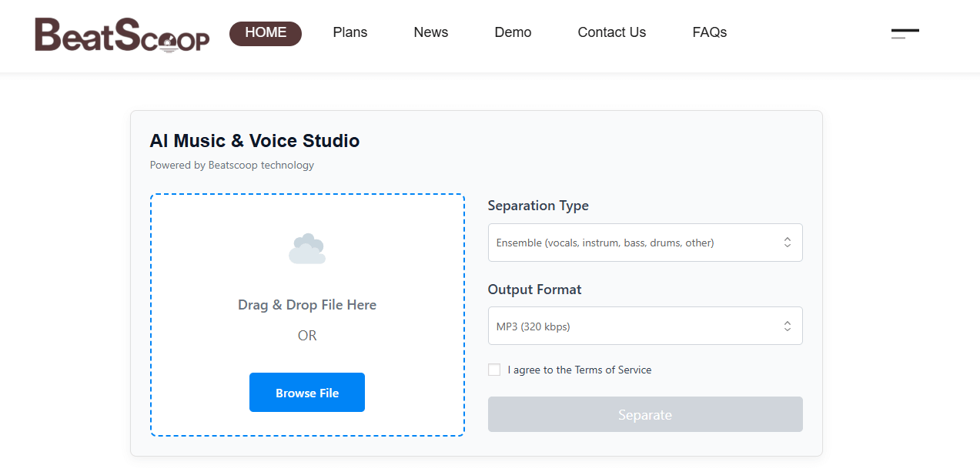Click the 'I agree to the Terms' label
Screen dimensions: 980x472
pyautogui.click(x=579, y=370)
